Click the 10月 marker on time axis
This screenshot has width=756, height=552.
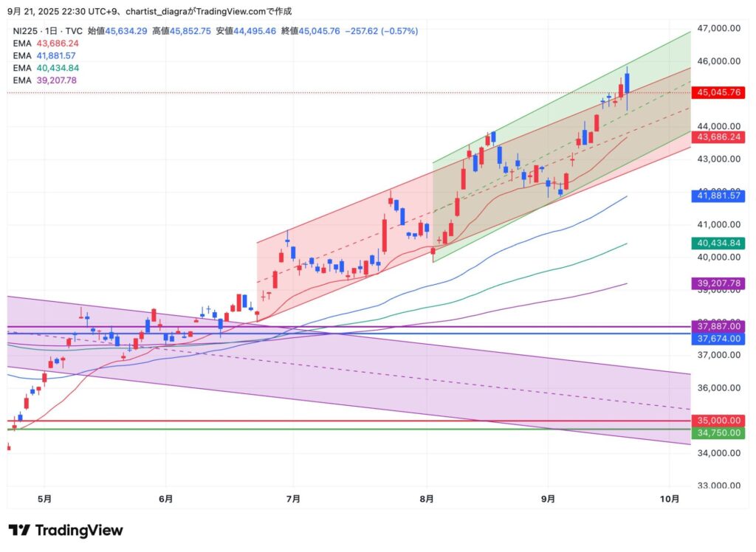(669, 500)
